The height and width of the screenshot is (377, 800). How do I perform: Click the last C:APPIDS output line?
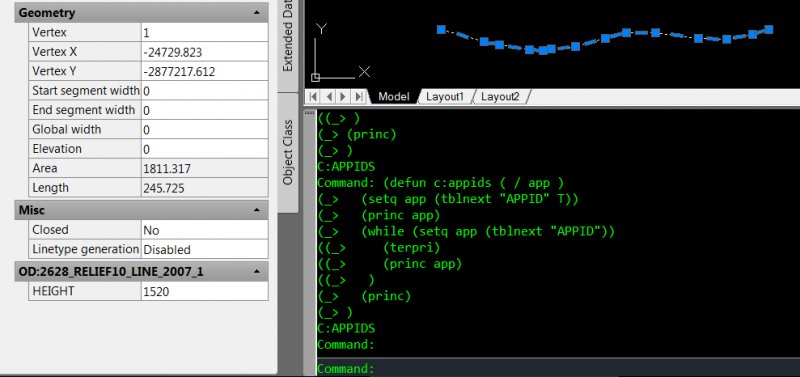(346, 328)
